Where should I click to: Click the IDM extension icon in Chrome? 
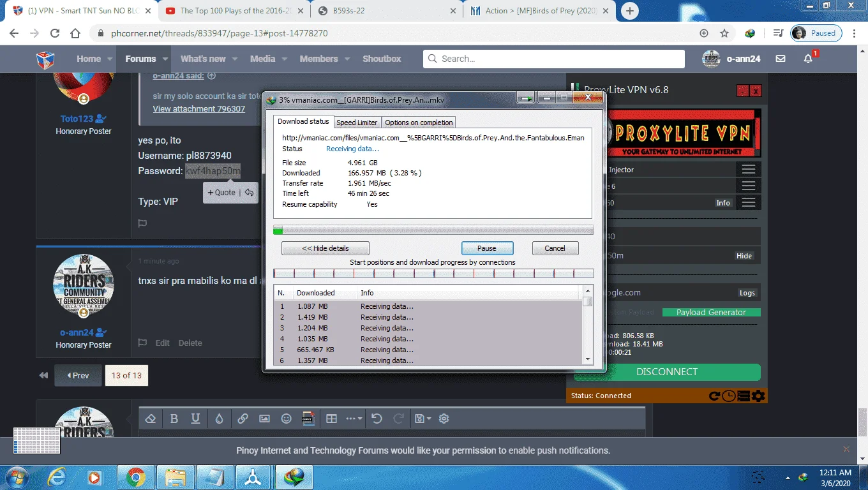click(x=750, y=33)
